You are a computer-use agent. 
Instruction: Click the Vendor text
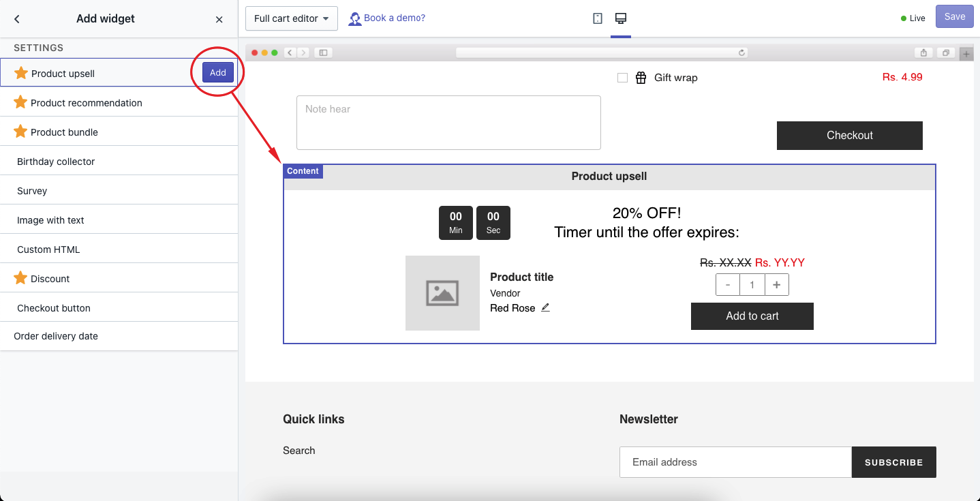tap(505, 293)
